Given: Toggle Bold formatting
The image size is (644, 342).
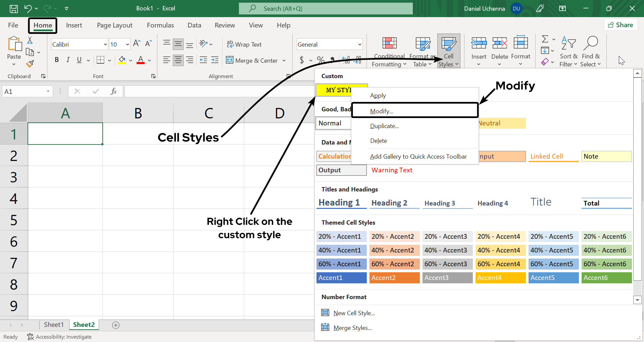Looking at the screenshot, I should (x=57, y=60).
